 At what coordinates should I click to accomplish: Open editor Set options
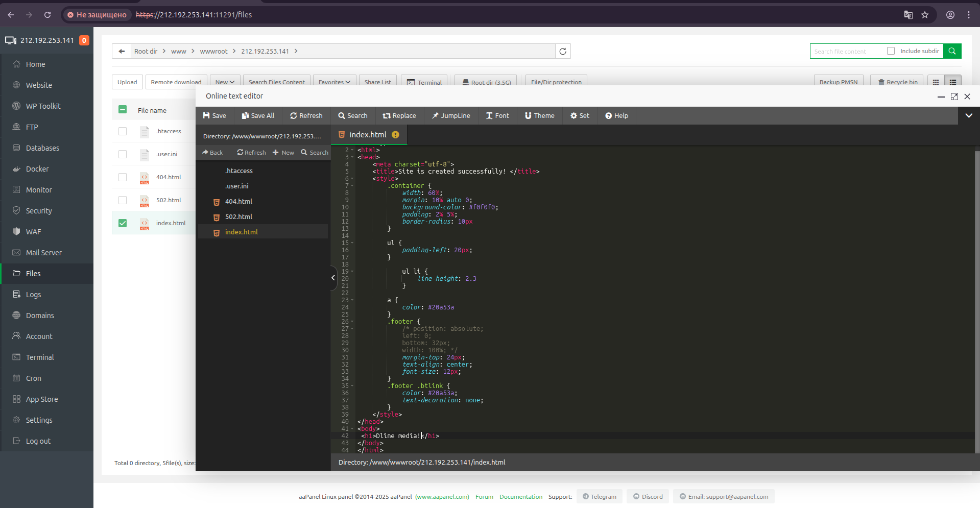coord(580,116)
